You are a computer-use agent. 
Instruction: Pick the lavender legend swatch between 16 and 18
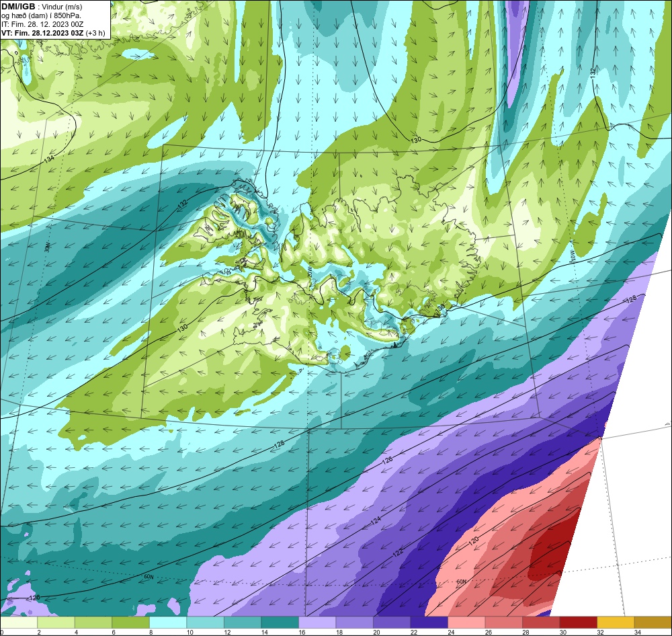pyautogui.click(x=317, y=623)
